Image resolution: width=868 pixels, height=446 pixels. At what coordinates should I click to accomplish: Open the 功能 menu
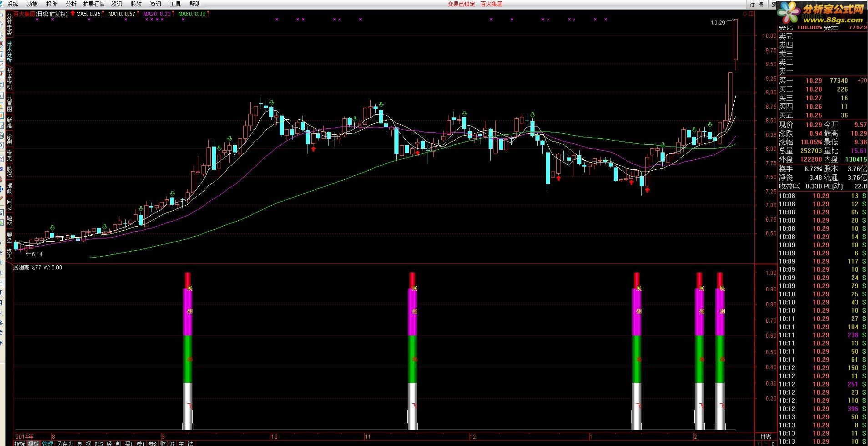(32, 4)
